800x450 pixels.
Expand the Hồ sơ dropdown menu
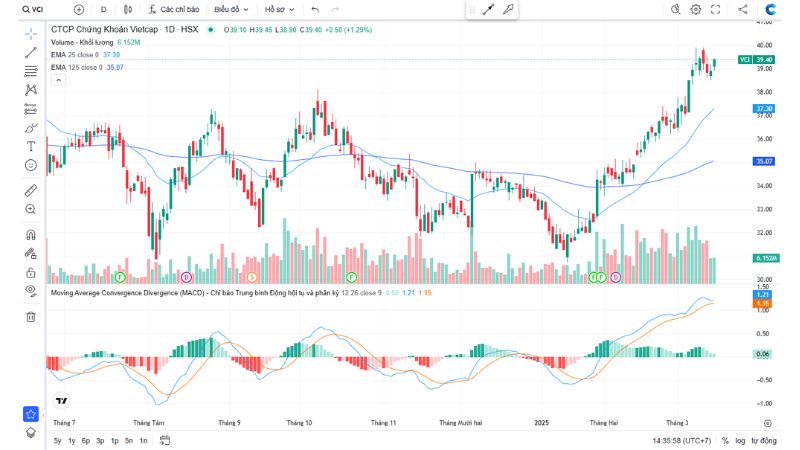point(279,9)
